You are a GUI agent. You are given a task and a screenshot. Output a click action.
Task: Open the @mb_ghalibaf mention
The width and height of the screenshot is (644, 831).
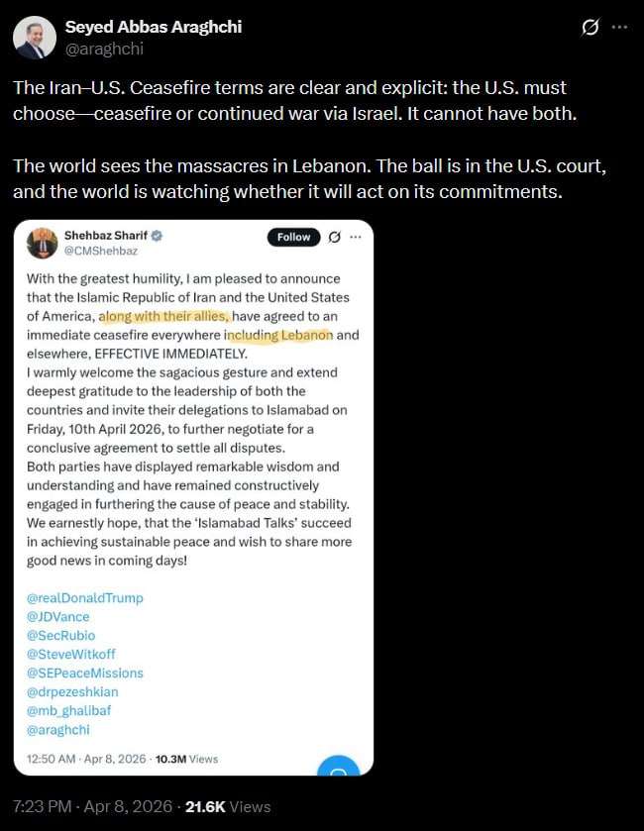[71, 710]
